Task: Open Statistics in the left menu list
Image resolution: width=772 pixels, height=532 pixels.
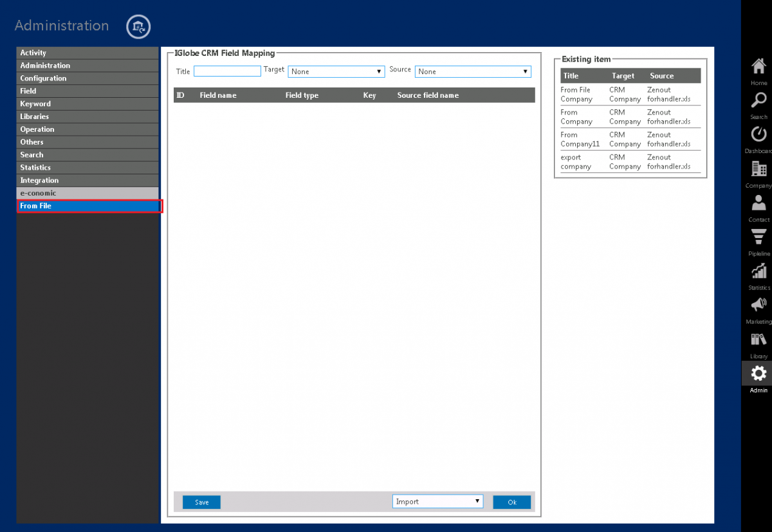Action: 87,168
